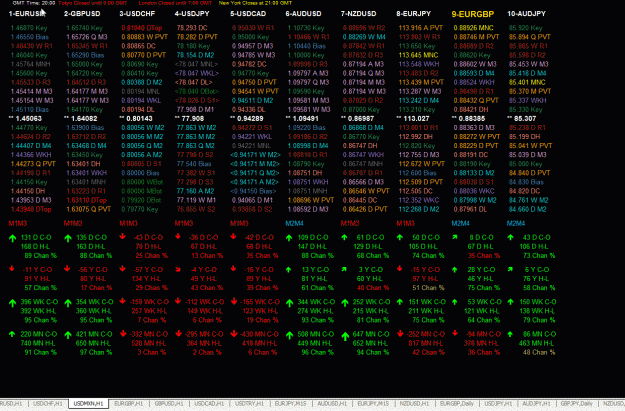Screen dimensions: 625x411
Task: Select the active USDMXN,H1 chart tab
Action: tap(88, 404)
